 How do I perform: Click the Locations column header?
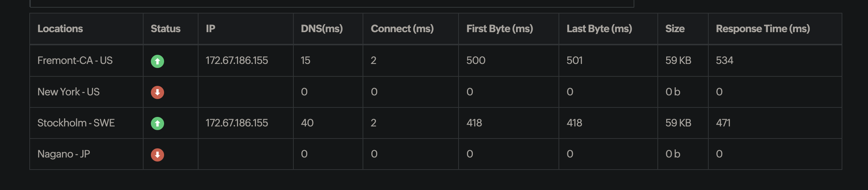point(60,29)
